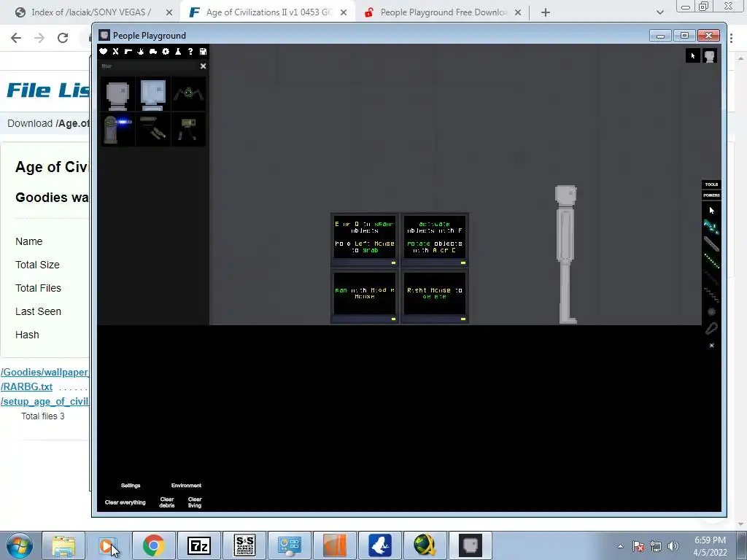Open the /Goodies/wallpaper link
This screenshot has width=747, height=560.
point(44,373)
